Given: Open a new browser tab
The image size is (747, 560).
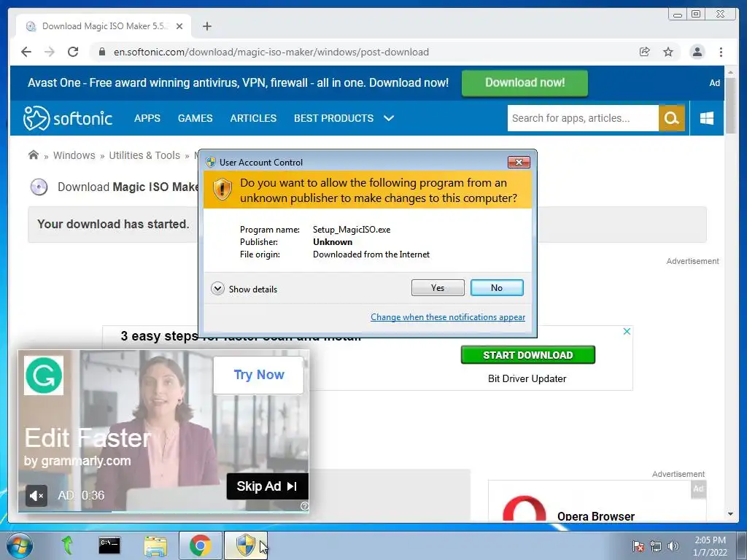Looking at the screenshot, I should click(x=206, y=26).
